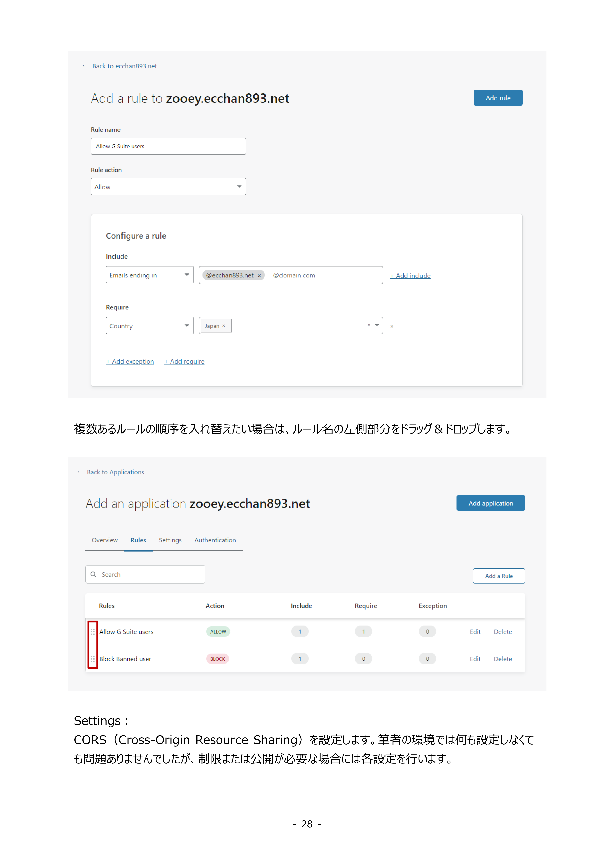Click the ALLOW action badge
The image size is (614, 868).
coord(218,632)
